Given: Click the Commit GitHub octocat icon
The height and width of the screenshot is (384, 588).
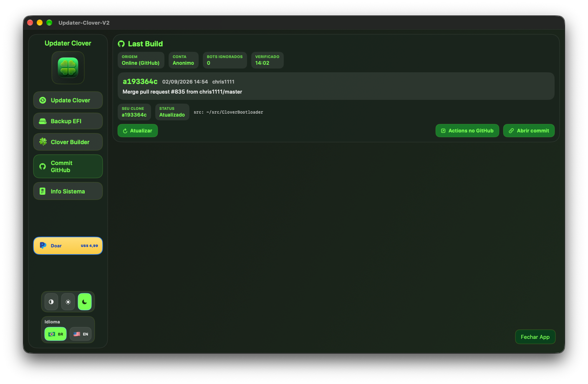Looking at the screenshot, I should click(x=43, y=166).
